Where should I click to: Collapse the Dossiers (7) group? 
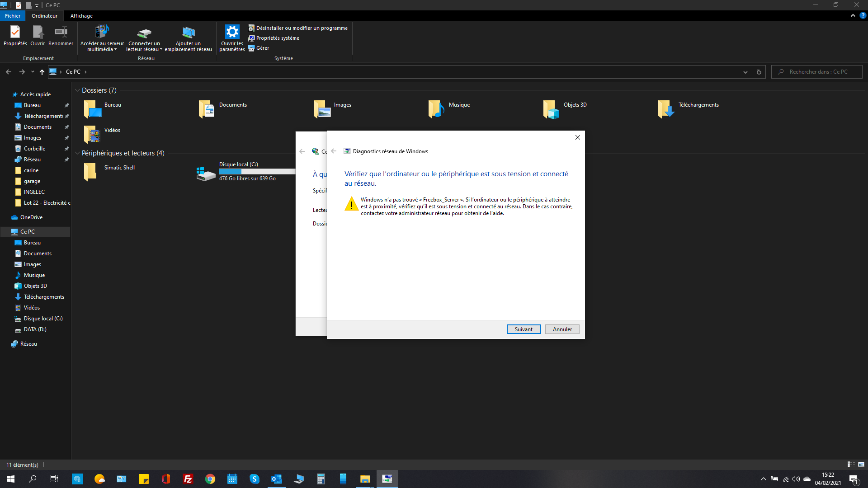[77, 90]
